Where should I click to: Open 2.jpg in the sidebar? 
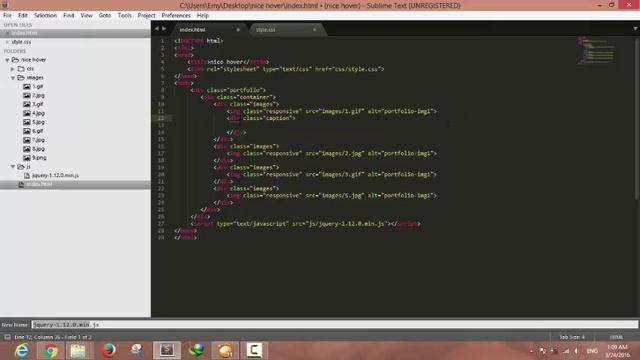[38, 96]
